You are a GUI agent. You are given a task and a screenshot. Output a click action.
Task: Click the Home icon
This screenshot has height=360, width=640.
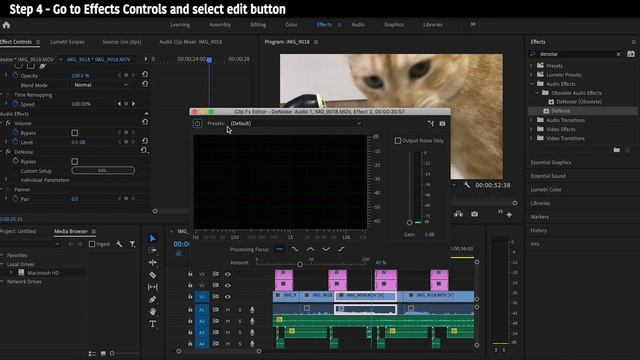tap(6, 25)
